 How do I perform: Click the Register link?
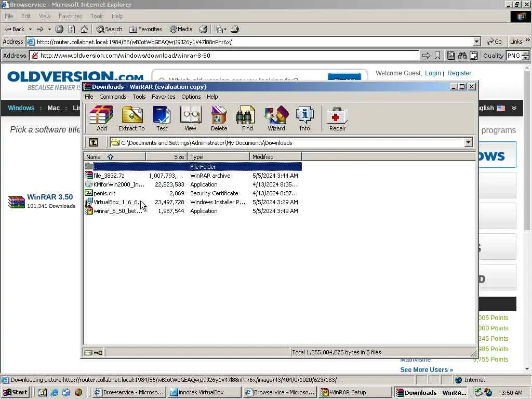459,73
